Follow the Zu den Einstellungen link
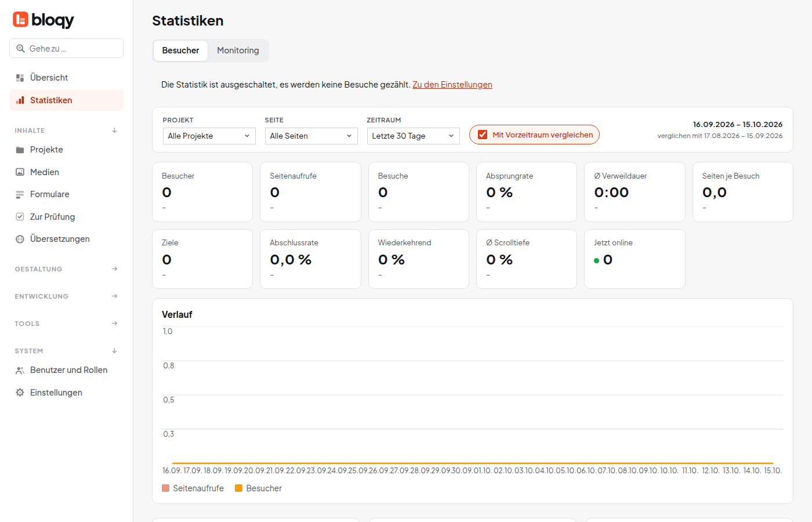 coord(452,85)
